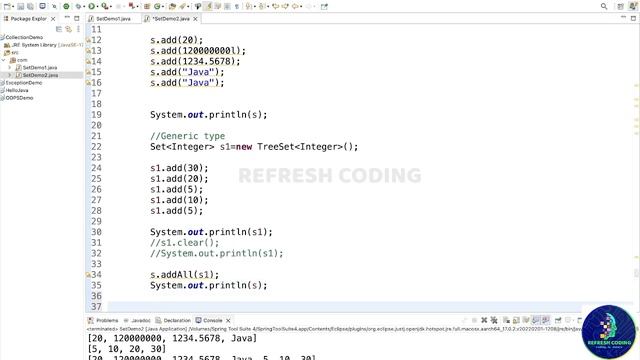Close the SetDemo2.java editor tab

tap(196, 19)
